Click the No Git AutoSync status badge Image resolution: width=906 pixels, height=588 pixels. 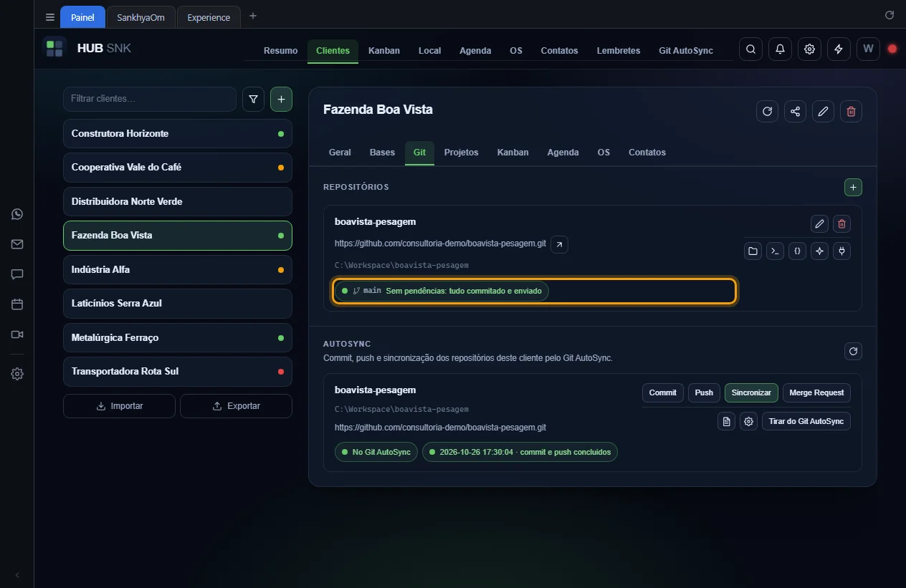376,452
